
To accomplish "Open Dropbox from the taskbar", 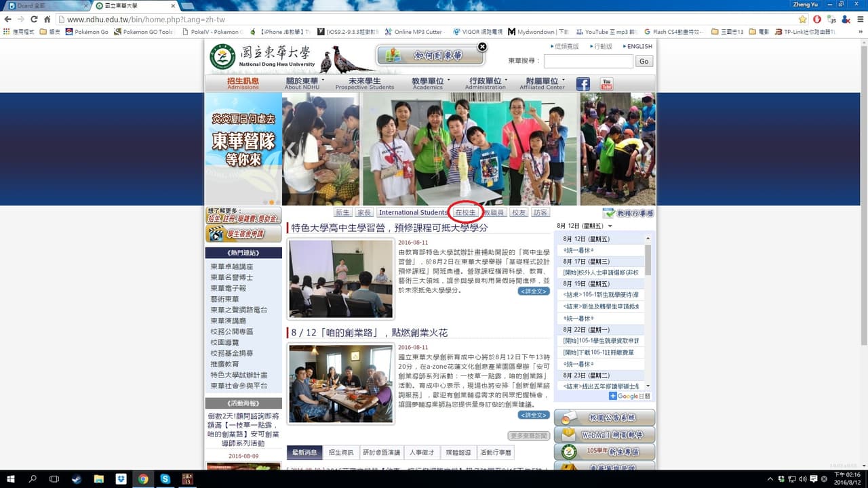I will 121,479.
